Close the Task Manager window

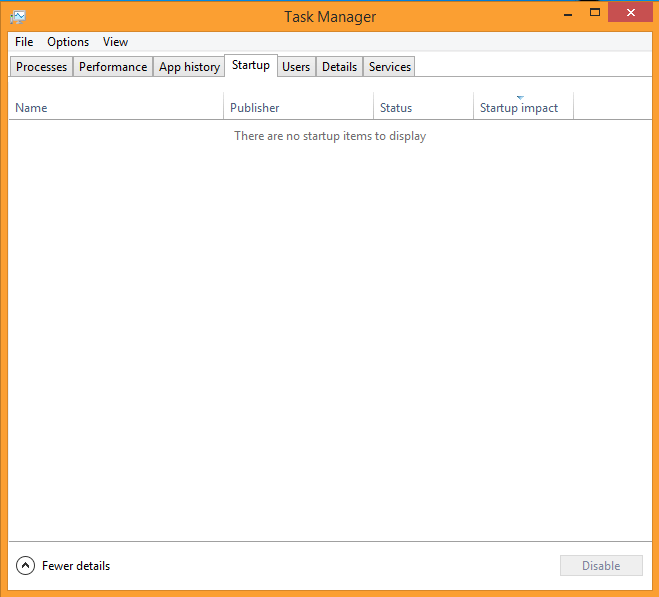coord(630,13)
